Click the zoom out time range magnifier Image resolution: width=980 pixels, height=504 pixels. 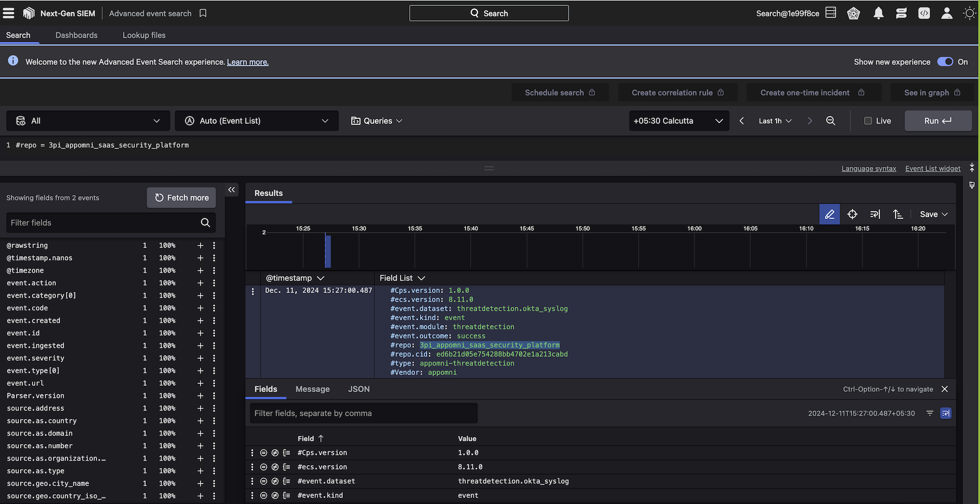(x=830, y=121)
